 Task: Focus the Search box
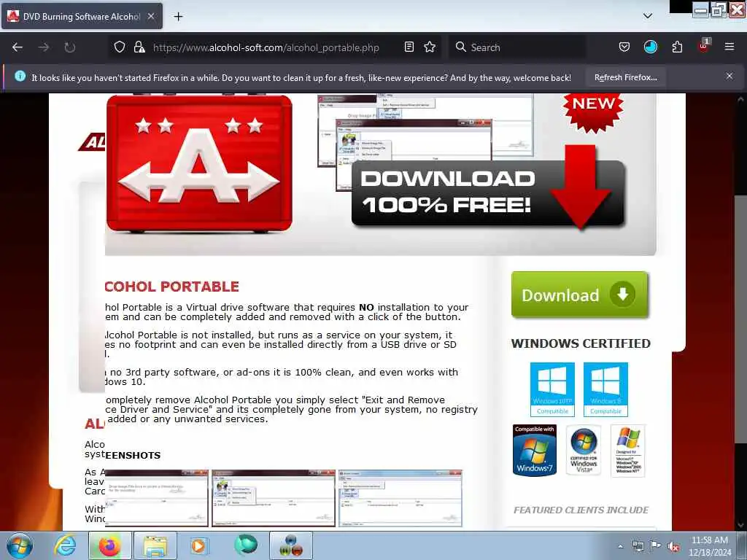click(517, 47)
